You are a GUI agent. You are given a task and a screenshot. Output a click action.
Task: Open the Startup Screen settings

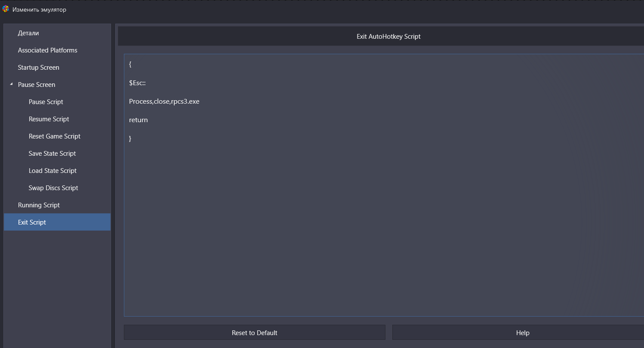tap(57, 68)
